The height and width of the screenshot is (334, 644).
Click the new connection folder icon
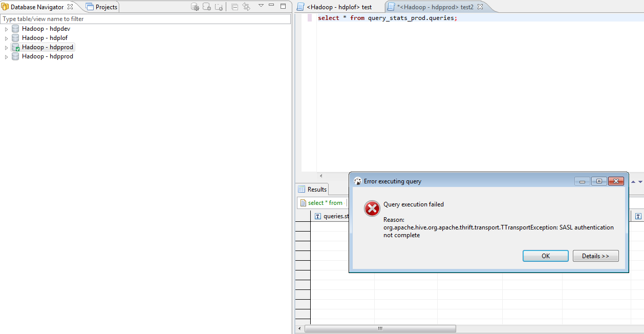coord(206,6)
